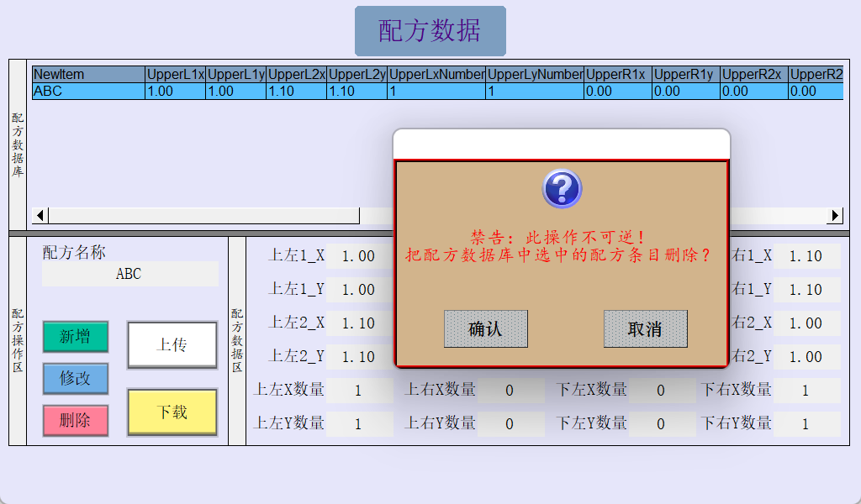Click the UpperLxNumber column header

pyautogui.click(x=436, y=75)
